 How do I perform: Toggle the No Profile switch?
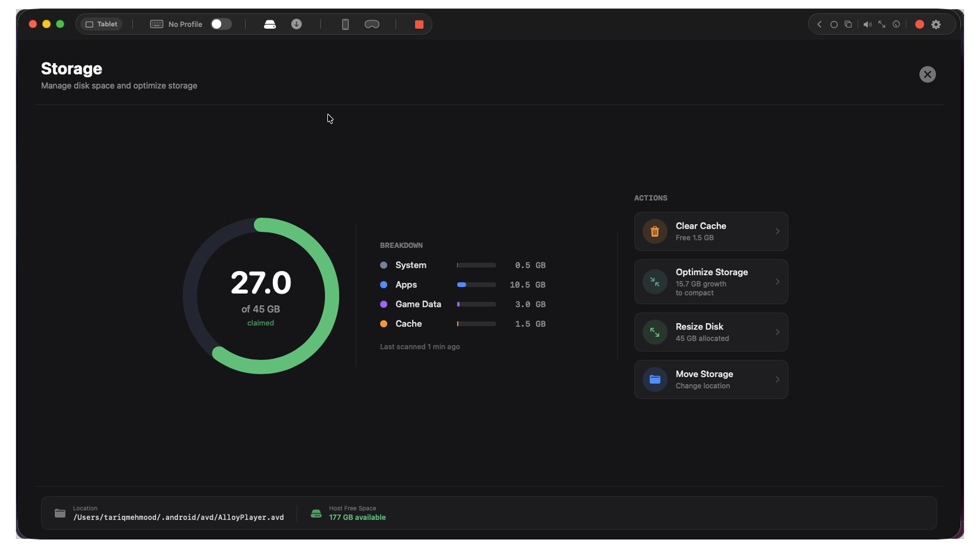[x=221, y=24]
